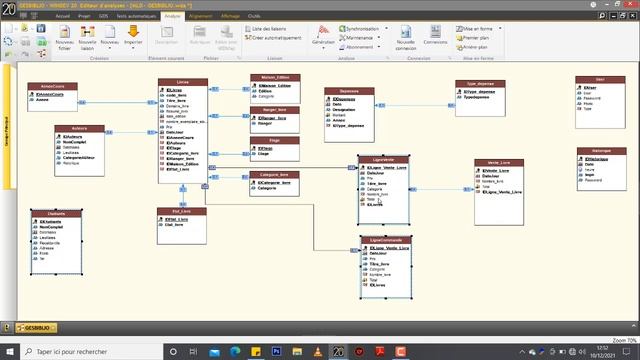Select the LigneCommande table header
Image resolution: width=640 pixels, height=360 pixels.
point(386,240)
